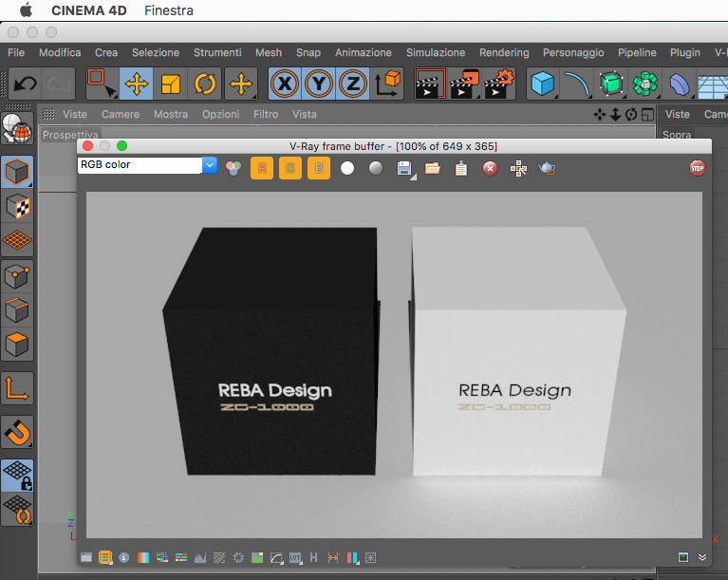Open the Apple menu
This screenshot has height=580, width=728.
[26, 9]
